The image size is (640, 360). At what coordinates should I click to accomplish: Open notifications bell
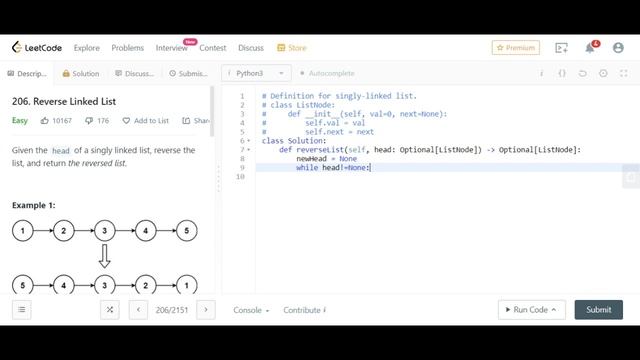(x=590, y=48)
